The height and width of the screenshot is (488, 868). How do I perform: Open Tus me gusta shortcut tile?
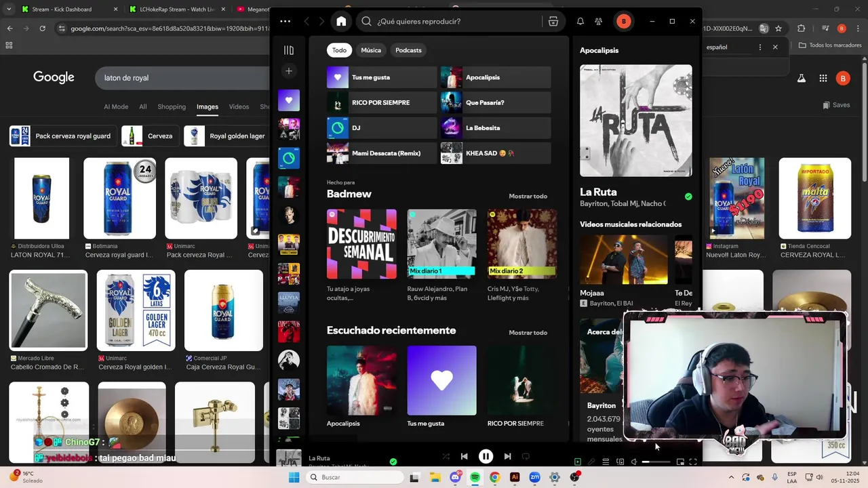(x=382, y=77)
